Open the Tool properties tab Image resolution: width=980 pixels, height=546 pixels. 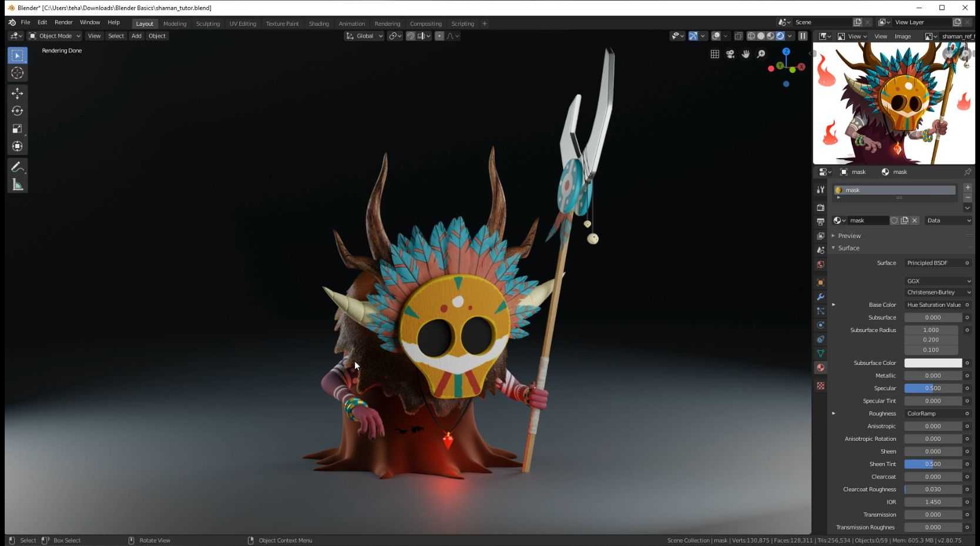tap(821, 189)
